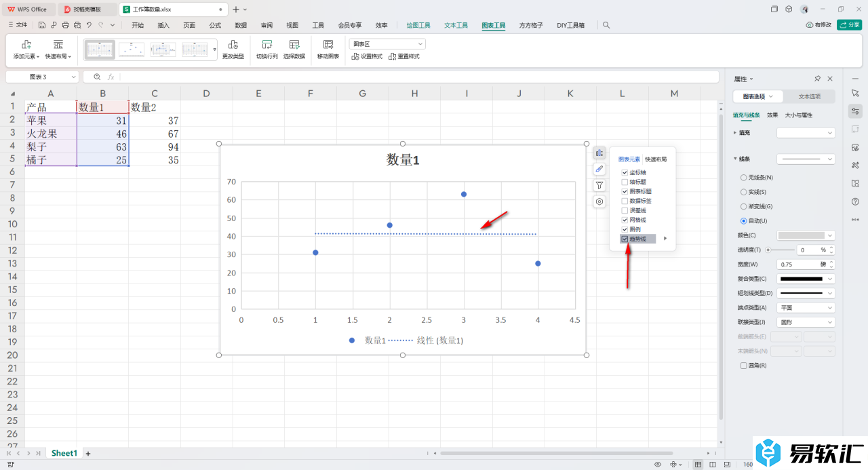Uncheck the 趋势线 trendline checkbox
This screenshot has height=470, width=868.
tap(625, 239)
